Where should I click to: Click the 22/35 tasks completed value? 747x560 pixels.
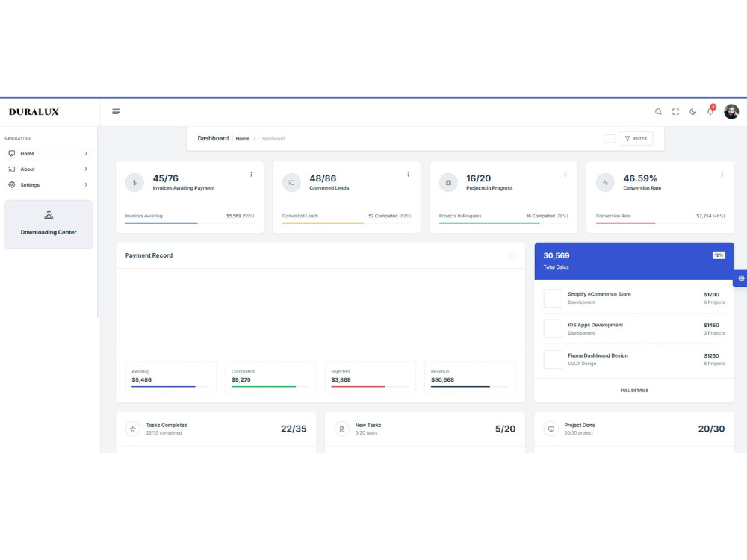(x=294, y=429)
